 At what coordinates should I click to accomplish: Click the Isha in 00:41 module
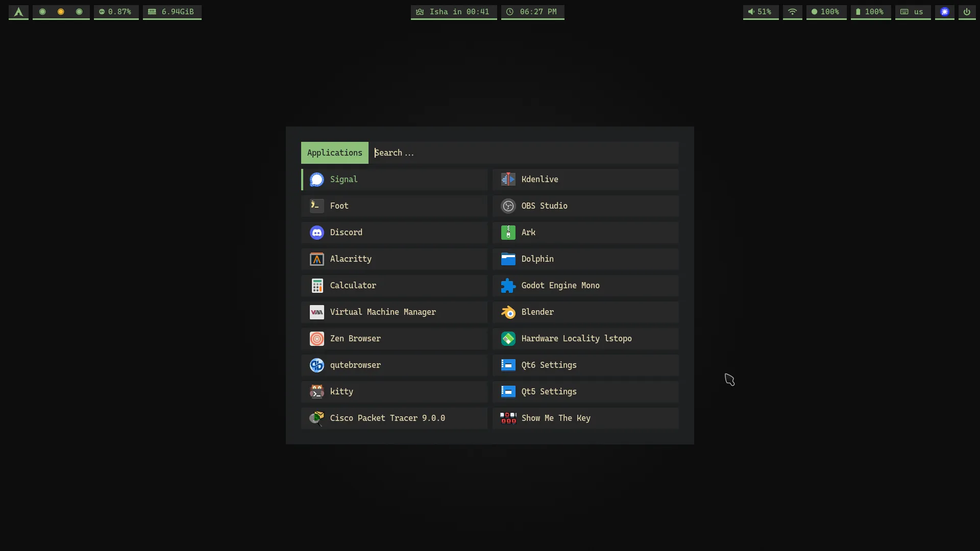tap(454, 12)
